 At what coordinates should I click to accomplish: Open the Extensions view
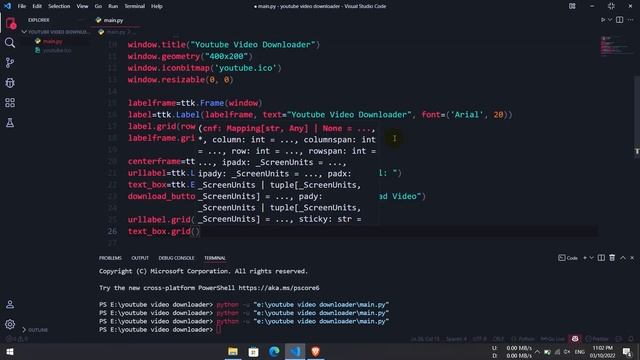(10, 102)
